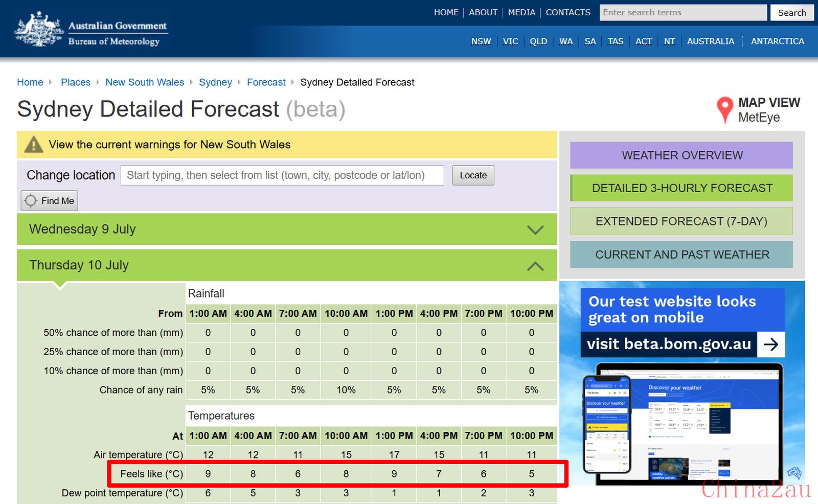This screenshot has height=504, width=818.
Task: Focus the Change location text field
Action: (282, 175)
